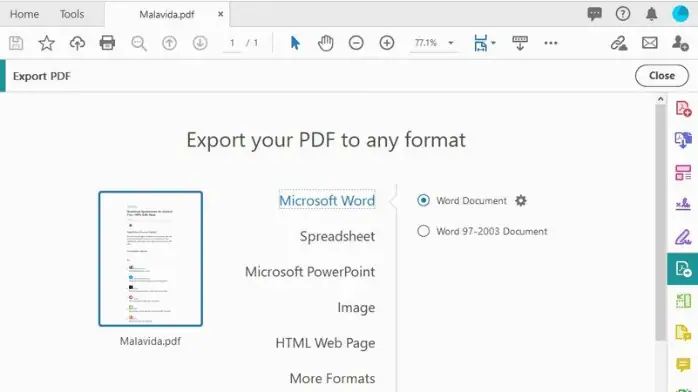Open the zoom percentage dropdown
Screen dimensions: 698x392
pos(450,43)
